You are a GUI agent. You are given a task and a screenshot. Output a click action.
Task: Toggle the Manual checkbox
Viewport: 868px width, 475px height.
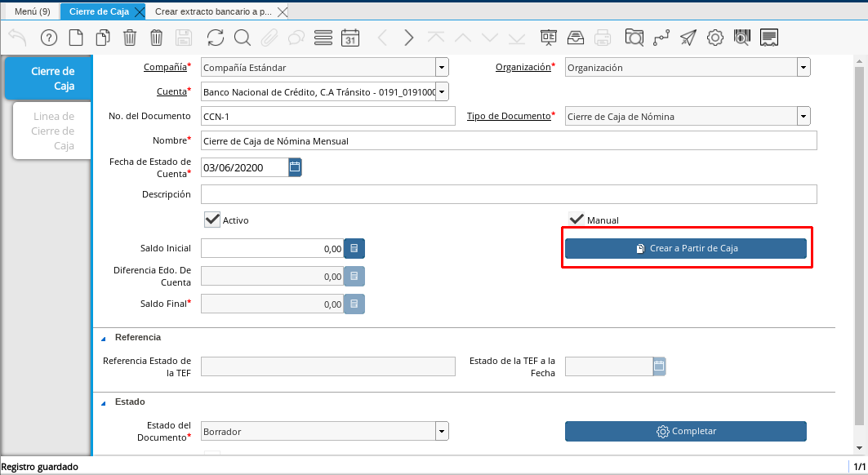pos(576,220)
